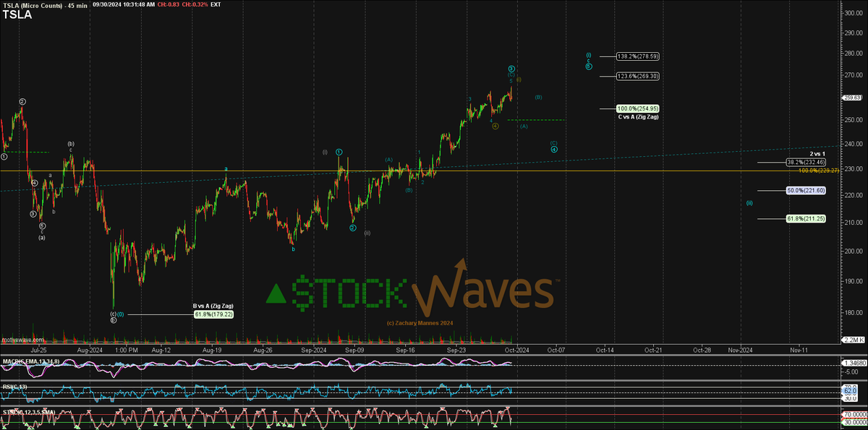Click the 200.00 price axis label
This screenshot has width=868, height=430.
tap(853, 251)
